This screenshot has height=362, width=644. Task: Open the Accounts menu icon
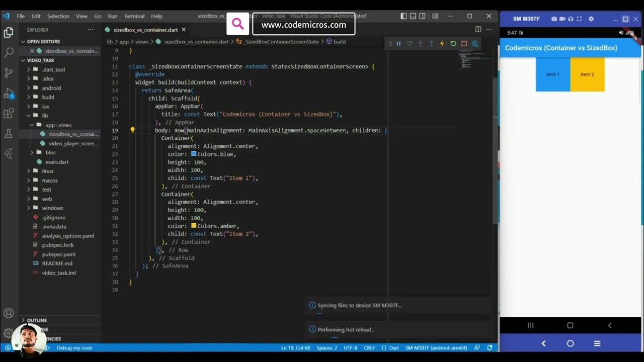[9, 313]
